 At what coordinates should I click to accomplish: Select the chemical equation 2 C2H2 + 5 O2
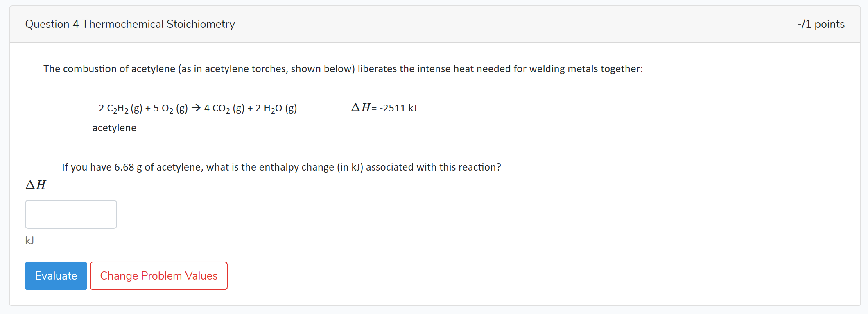click(x=143, y=108)
